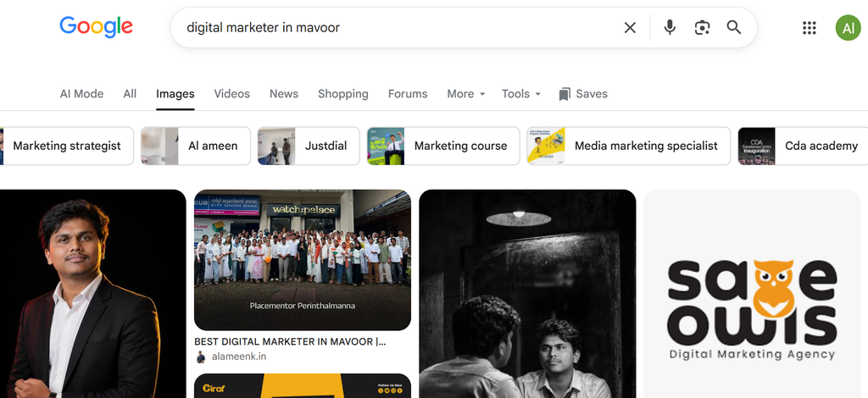Clear the search box with X icon

pos(630,28)
